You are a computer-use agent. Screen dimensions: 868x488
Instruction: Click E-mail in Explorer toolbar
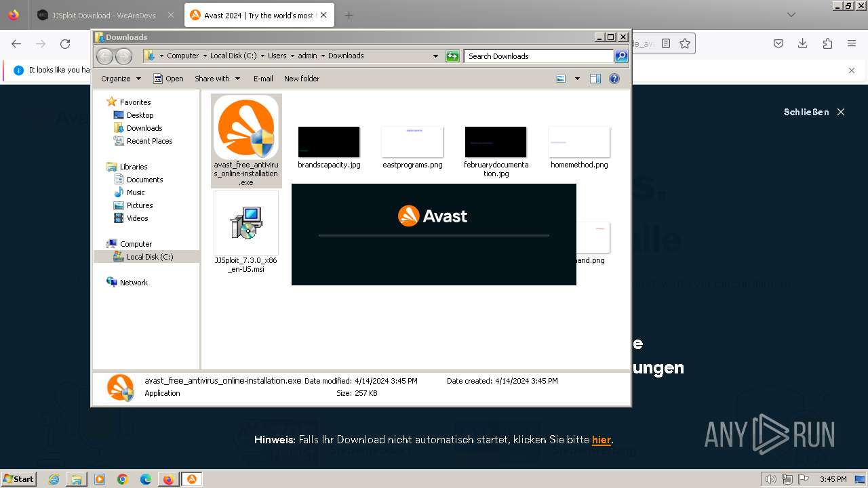[263, 79]
